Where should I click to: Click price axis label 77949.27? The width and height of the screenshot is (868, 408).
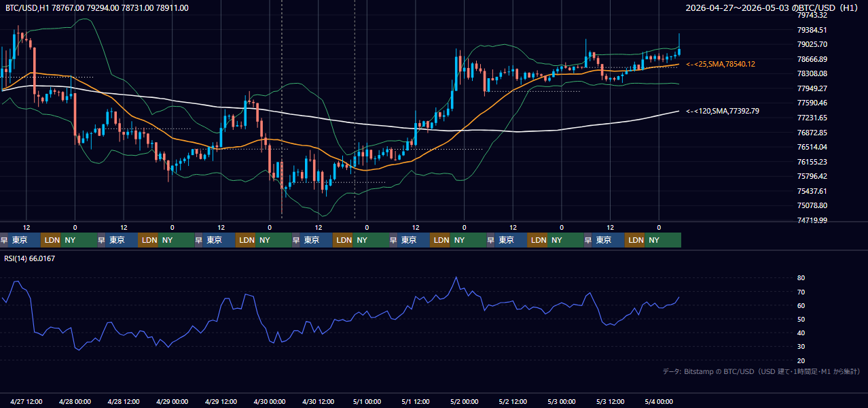coord(812,88)
